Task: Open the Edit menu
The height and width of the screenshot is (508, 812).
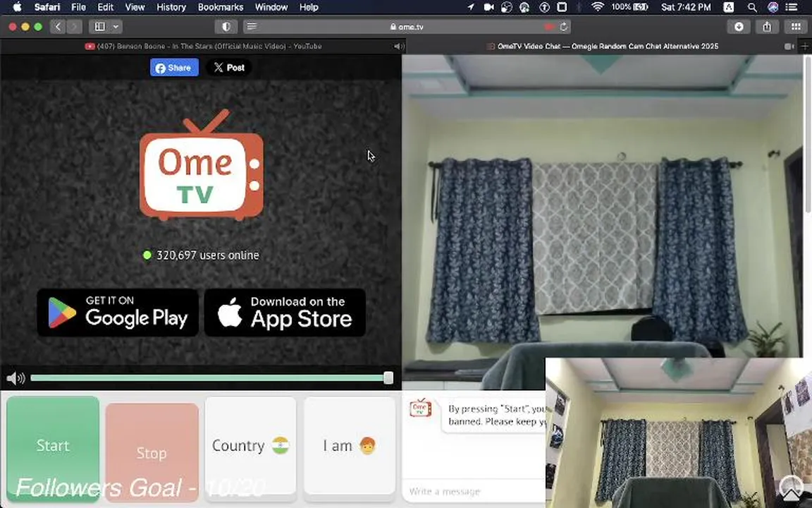Action: (105, 7)
